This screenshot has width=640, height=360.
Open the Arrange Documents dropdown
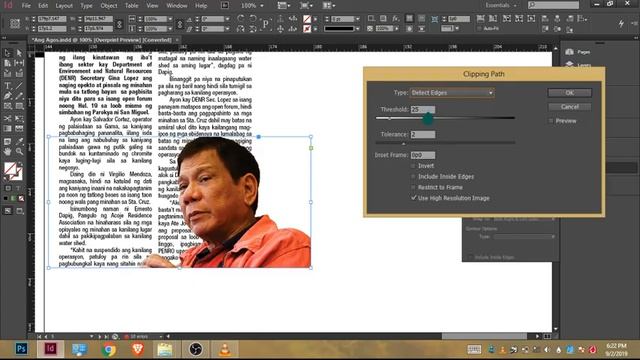pyautogui.click(x=329, y=6)
